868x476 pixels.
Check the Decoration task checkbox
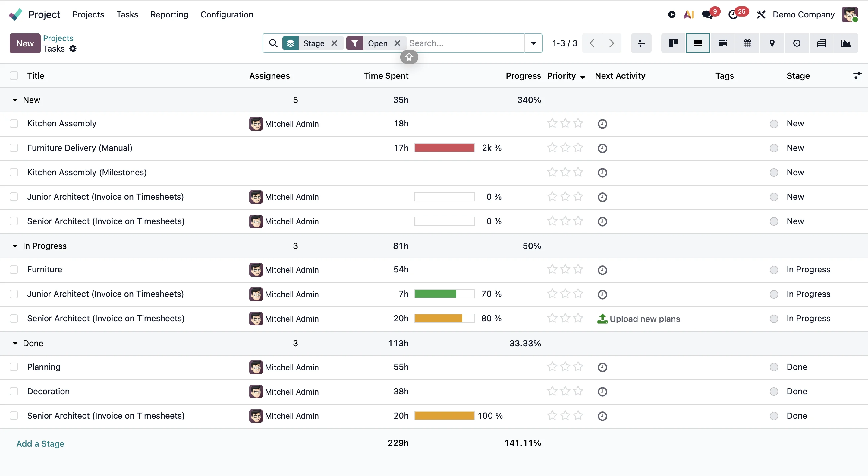14,391
